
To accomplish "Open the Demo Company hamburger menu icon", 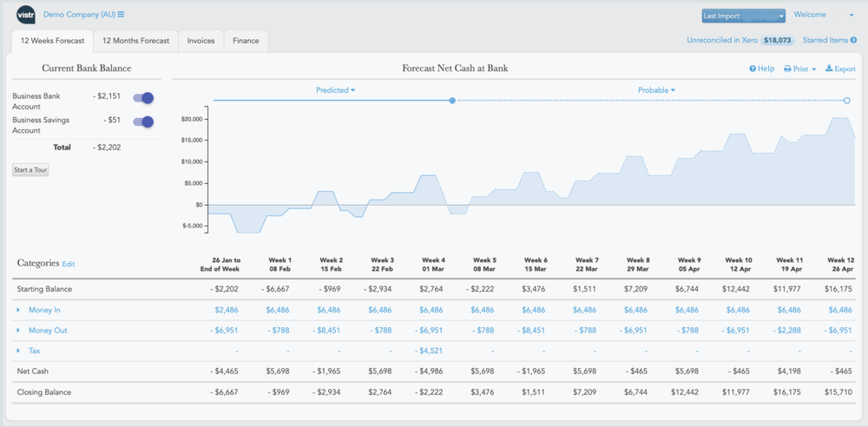I will point(121,15).
